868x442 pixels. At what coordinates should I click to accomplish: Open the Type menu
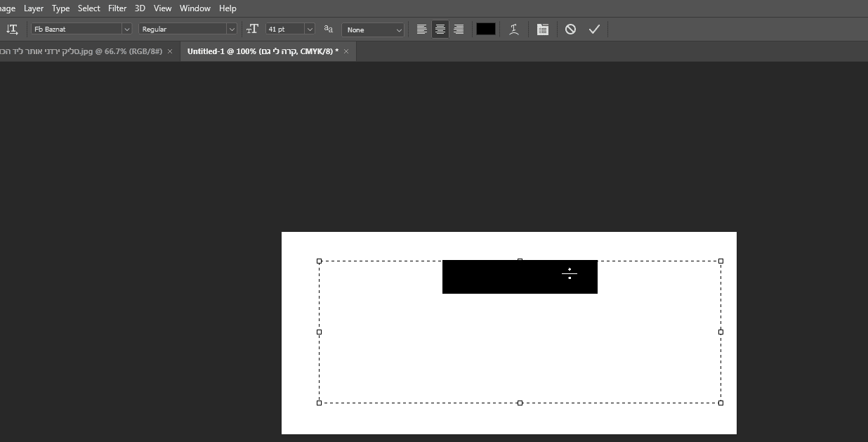click(x=61, y=8)
